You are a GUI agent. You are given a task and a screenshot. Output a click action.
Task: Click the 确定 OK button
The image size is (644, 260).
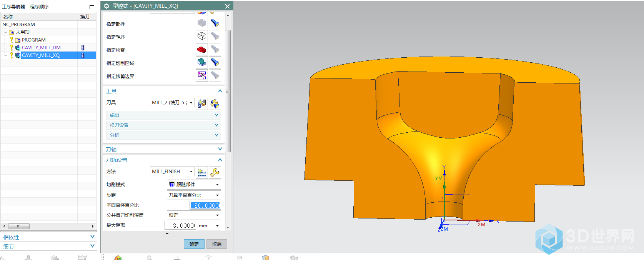click(194, 244)
